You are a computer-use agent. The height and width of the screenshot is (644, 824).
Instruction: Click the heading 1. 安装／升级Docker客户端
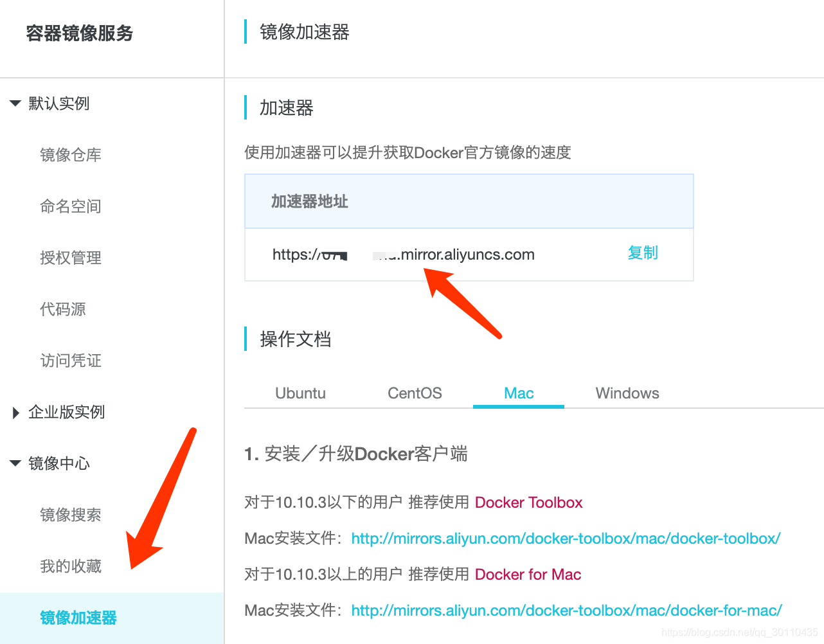(356, 454)
